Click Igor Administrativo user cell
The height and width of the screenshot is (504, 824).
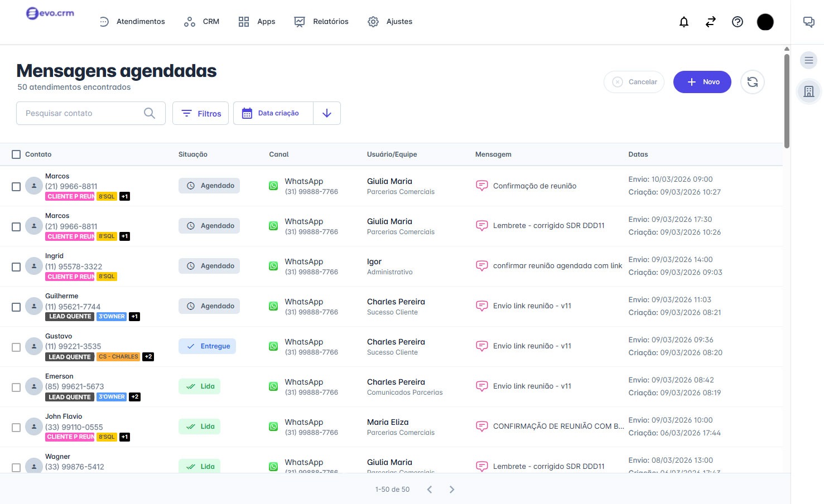(x=390, y=266)
